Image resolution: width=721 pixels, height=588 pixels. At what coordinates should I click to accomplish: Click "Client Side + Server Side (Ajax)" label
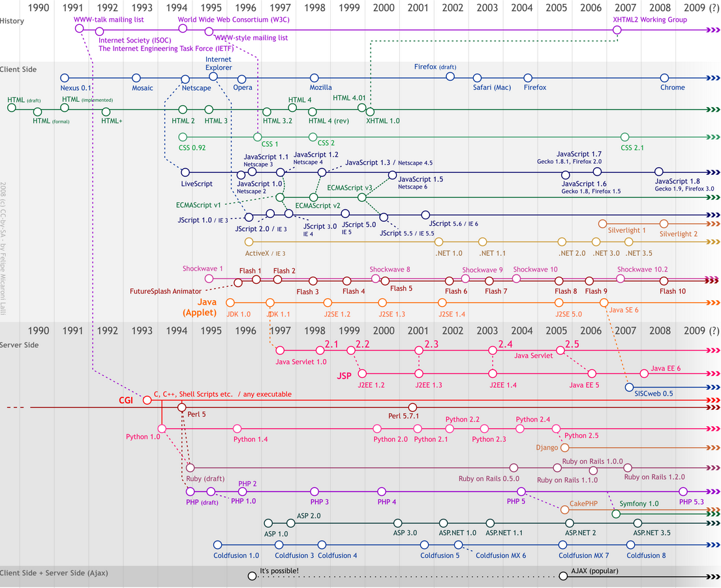coord(54,573)
